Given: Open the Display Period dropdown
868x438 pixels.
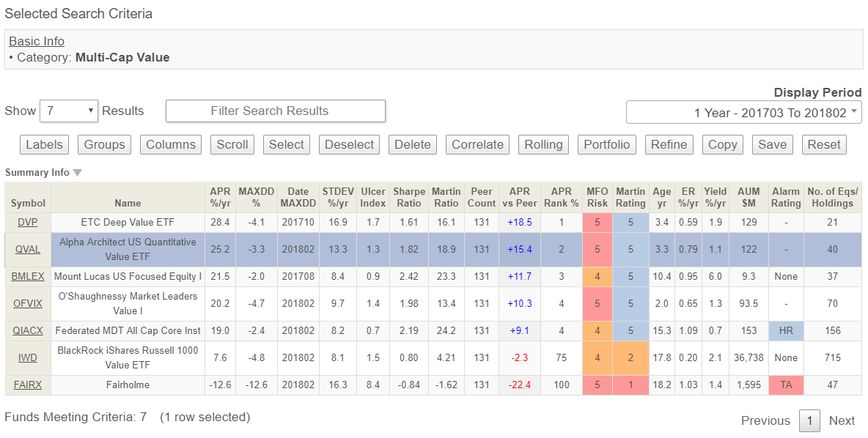Looking at the screenshot, I should pos(743,113).
